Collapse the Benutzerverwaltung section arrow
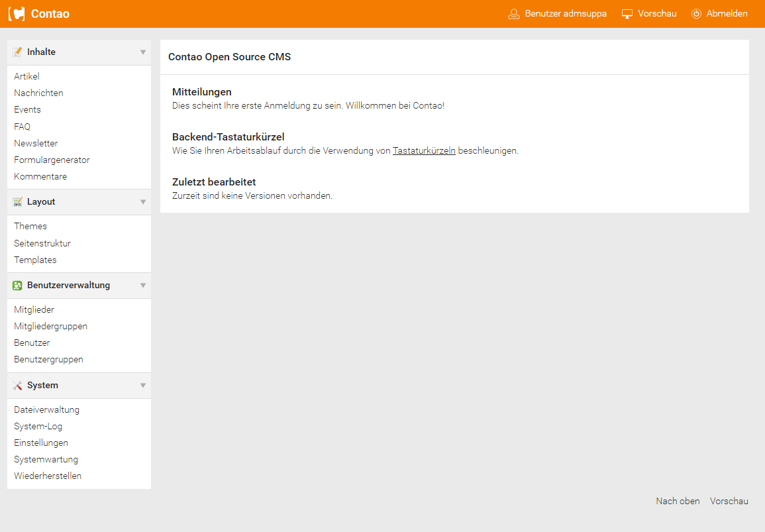The height and width of the screenshot is (532, 765). coord(142,286)
